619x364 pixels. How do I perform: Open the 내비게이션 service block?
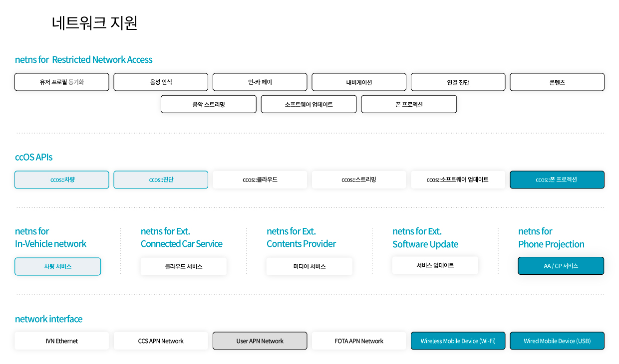(x=359, y=82)
